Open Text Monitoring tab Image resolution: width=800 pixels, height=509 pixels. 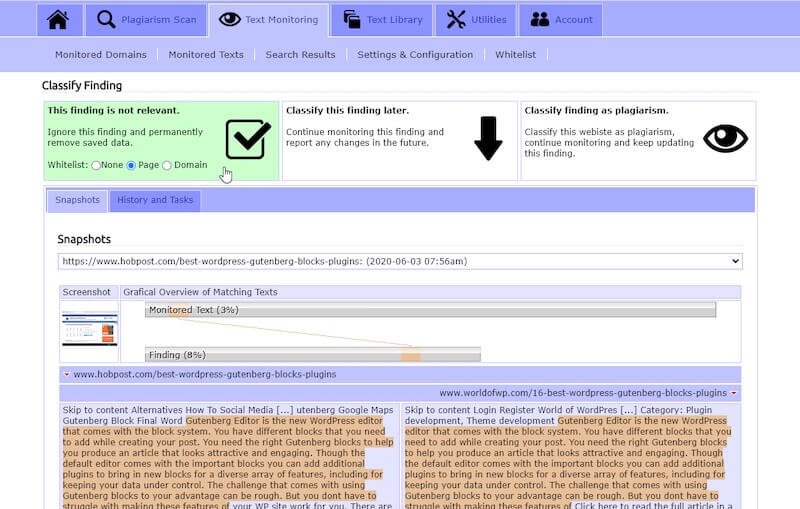coord(268,20)
